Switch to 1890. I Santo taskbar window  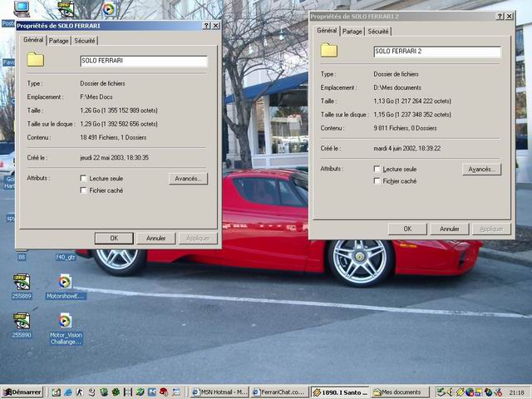pyautogui.click(x=340, y=392)
